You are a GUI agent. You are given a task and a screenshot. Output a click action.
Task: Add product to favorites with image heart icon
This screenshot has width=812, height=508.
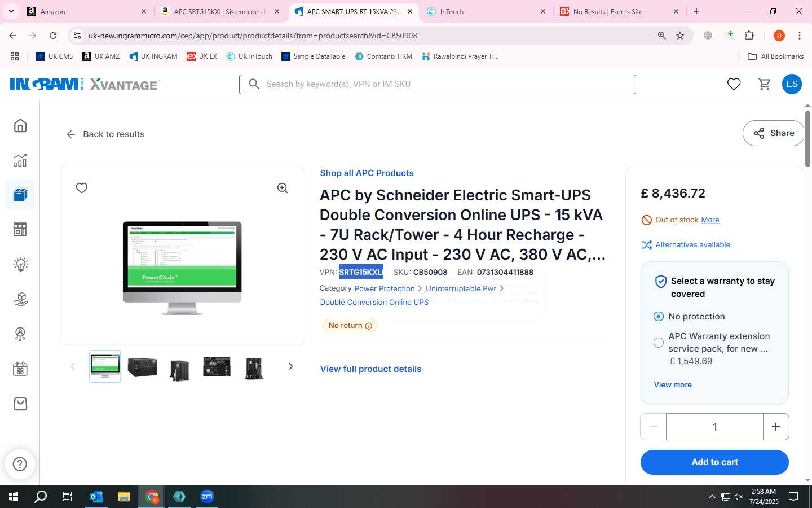[x=82, y=188]
